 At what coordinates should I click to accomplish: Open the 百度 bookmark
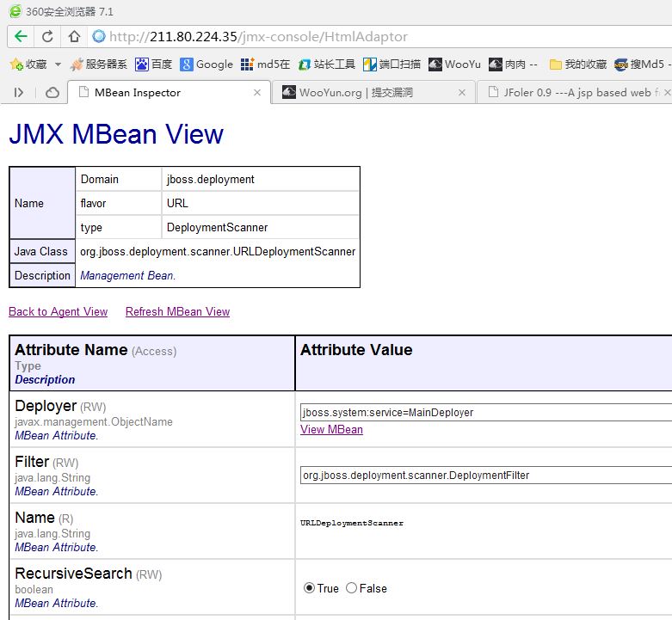coord(153,64)
